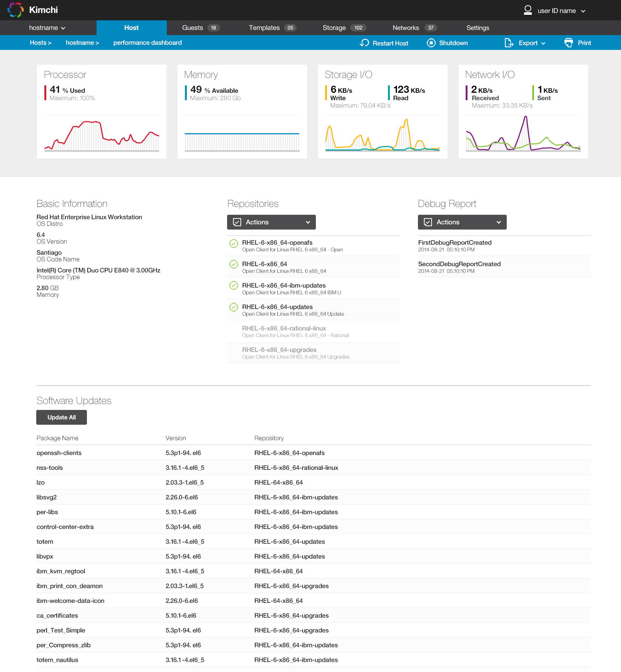
Task: Expand the Export options chevron
Action: 543,43
